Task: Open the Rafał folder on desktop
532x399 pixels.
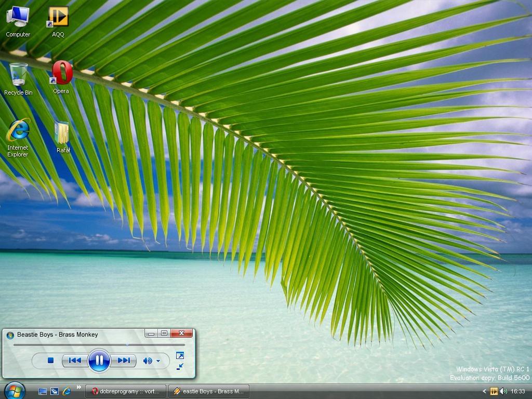Action: coord(62,136)
